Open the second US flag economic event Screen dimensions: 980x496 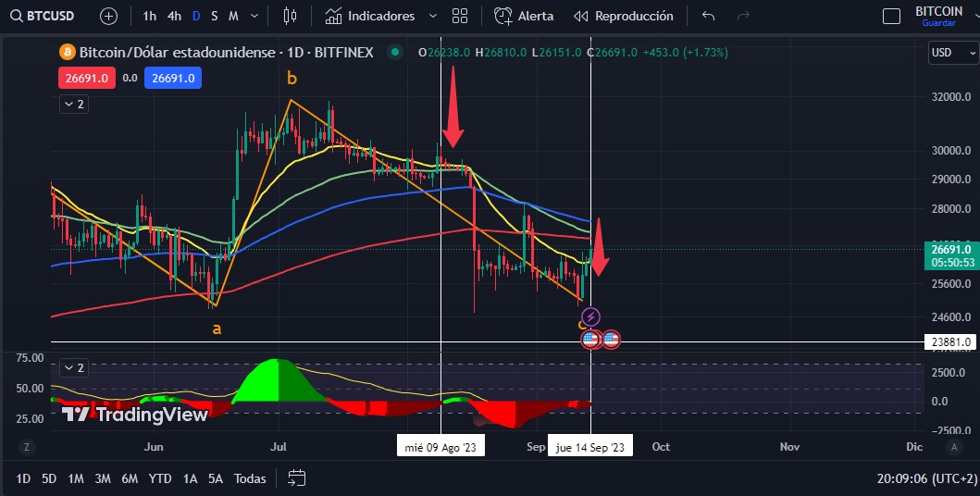611,340
